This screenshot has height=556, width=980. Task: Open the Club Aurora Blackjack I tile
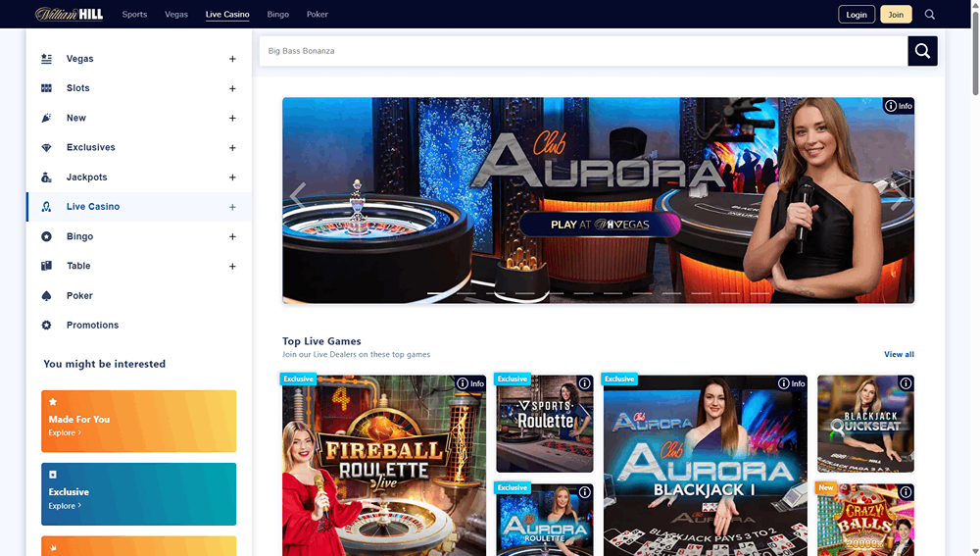coord(705,466)
